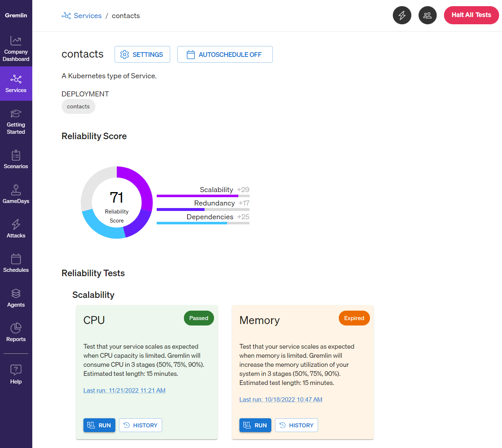Image resolution: width=502 pixels, height=448 pixels.
Task: Run the CPU scalability test
Action: click(x=99, y=425)
